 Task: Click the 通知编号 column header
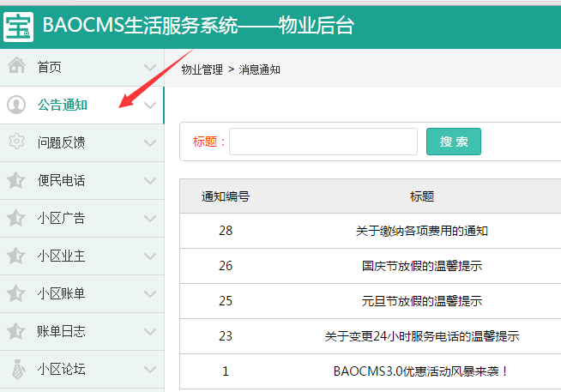(x=226, y=196)
